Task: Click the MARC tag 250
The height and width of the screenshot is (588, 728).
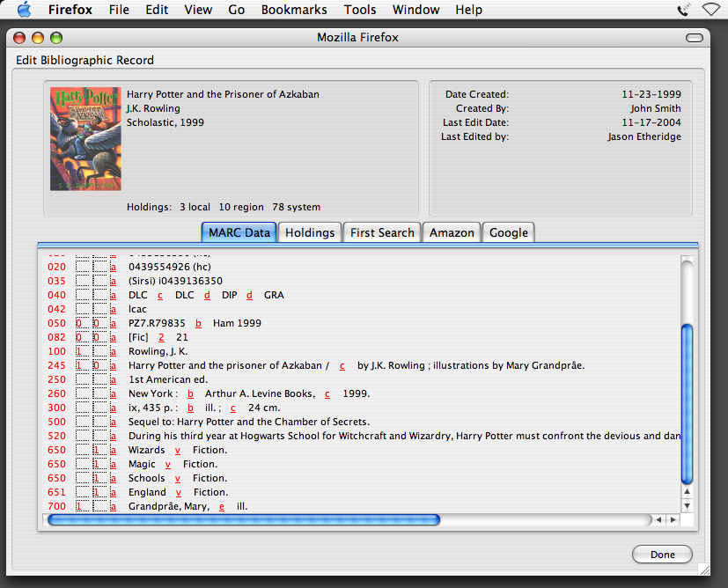Action: pyautogui.click(x=56, y=379)
